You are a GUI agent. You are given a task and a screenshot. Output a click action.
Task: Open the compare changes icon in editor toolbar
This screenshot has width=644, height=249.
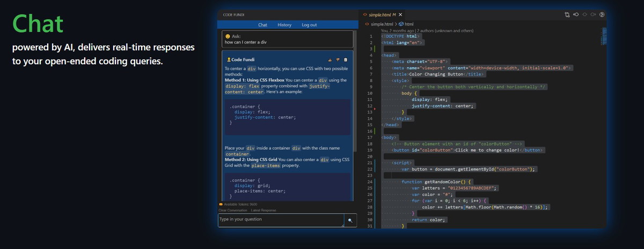click(566, 14)
